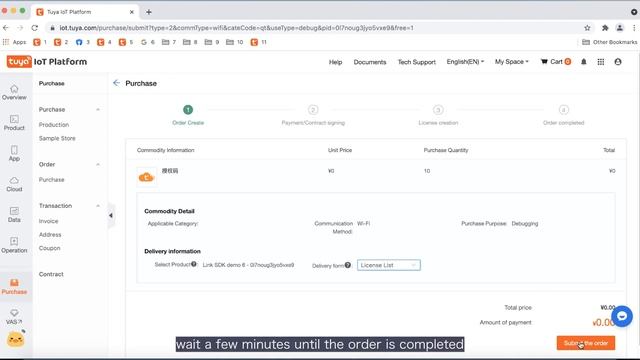Open a new browser tab
This screenshot has width=640, height=360.
point(149,12)
